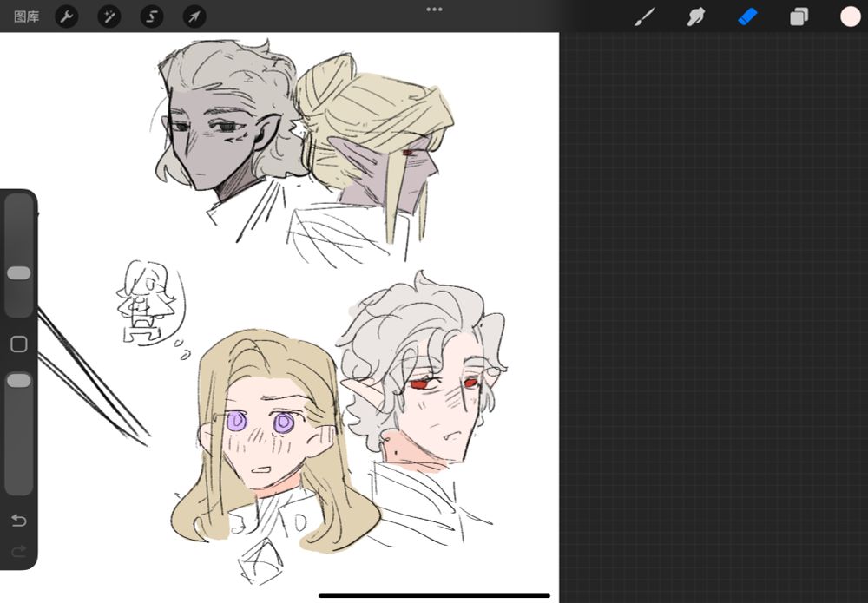The width and height of the screenshot is (868, 603).
Task: Open the active color swatch
Action: click(x=851, y=16)
